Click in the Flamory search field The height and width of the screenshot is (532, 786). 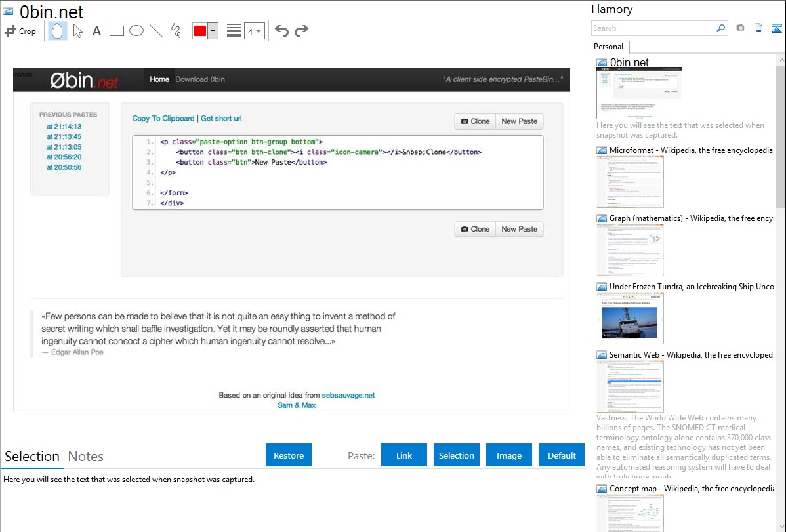coord(653,28)
